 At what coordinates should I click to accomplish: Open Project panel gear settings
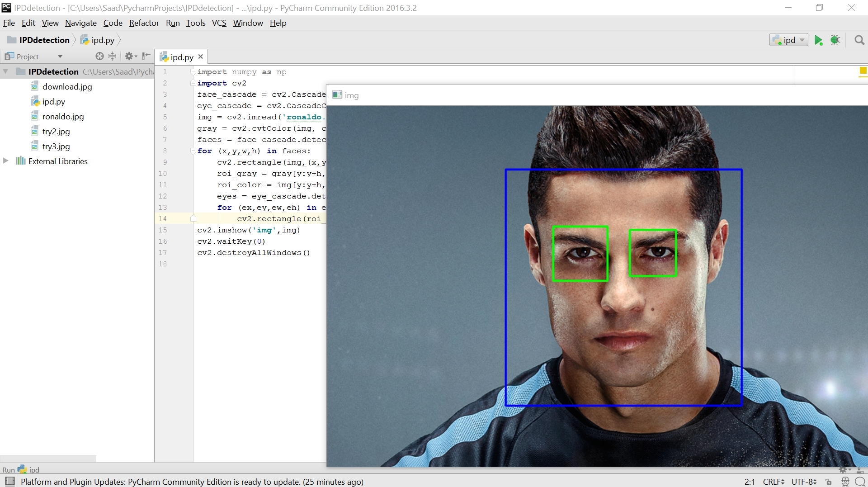tap(130, 56)
